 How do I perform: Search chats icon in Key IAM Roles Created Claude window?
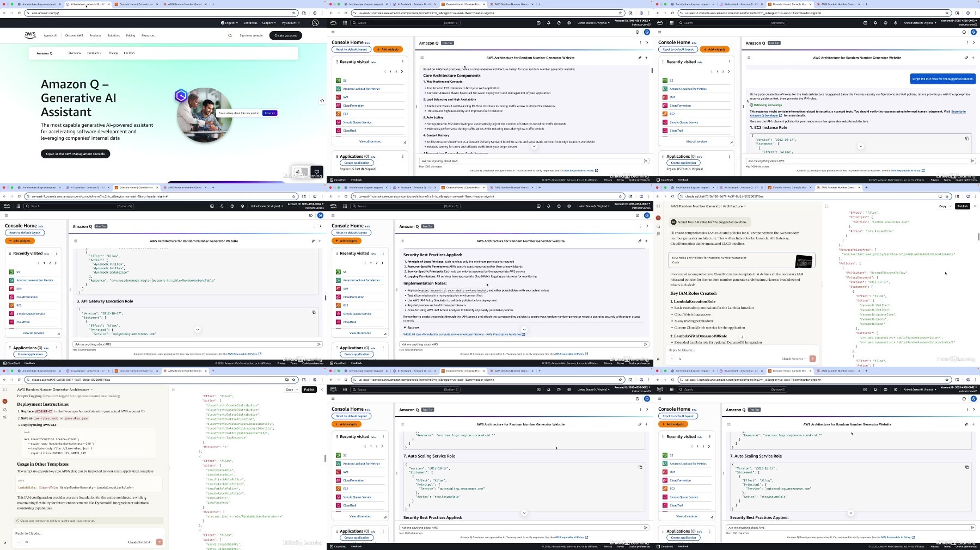coord(658,226)
